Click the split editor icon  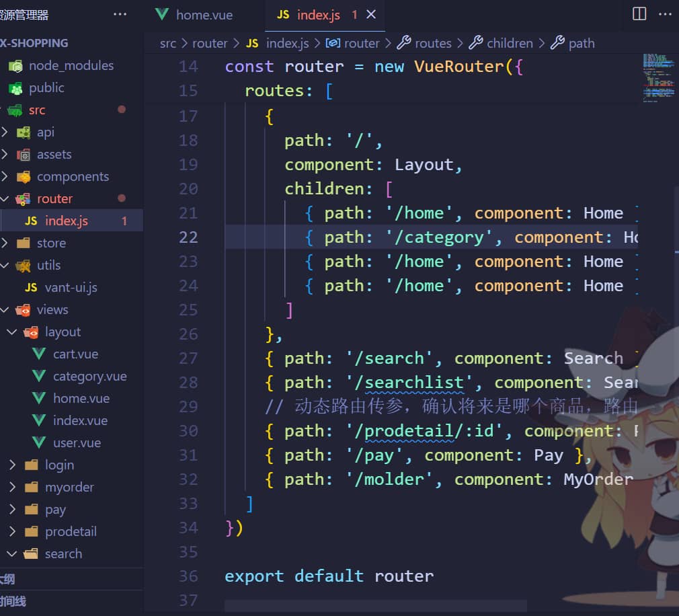pos(639,14)
